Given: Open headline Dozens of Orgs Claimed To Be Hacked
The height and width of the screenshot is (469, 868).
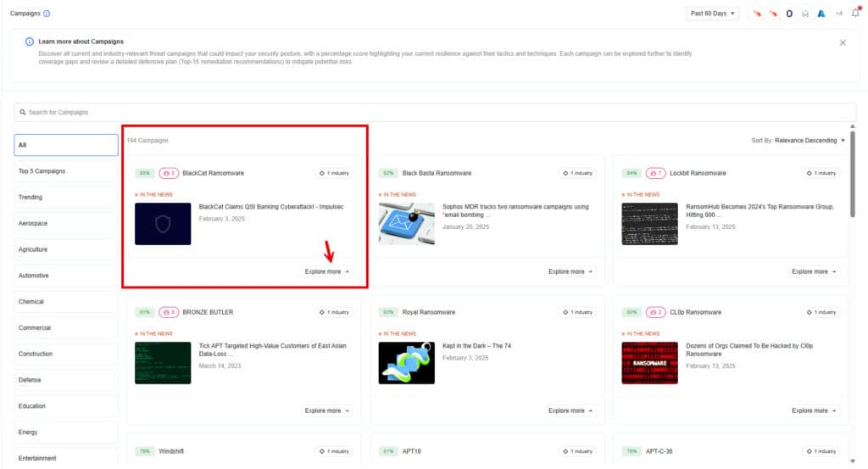Looking at the screenshot, I should click(x=749, y=349).
